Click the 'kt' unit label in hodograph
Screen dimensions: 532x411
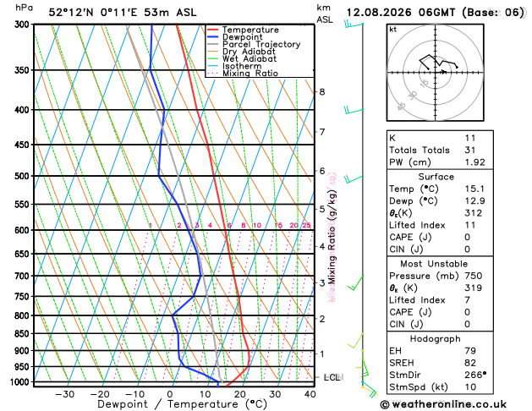pos(393,30)
